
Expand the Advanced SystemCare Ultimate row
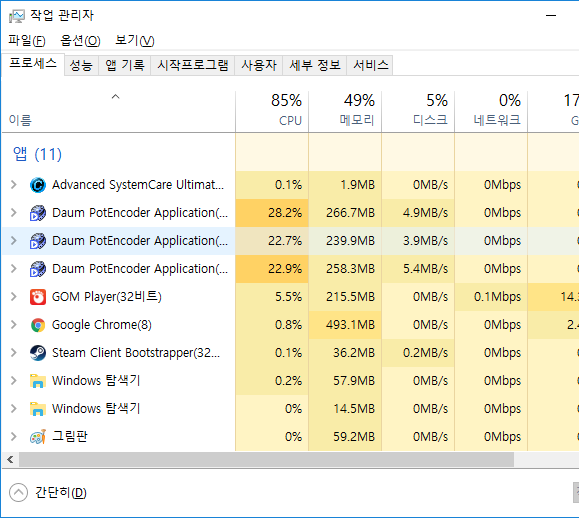14,185
